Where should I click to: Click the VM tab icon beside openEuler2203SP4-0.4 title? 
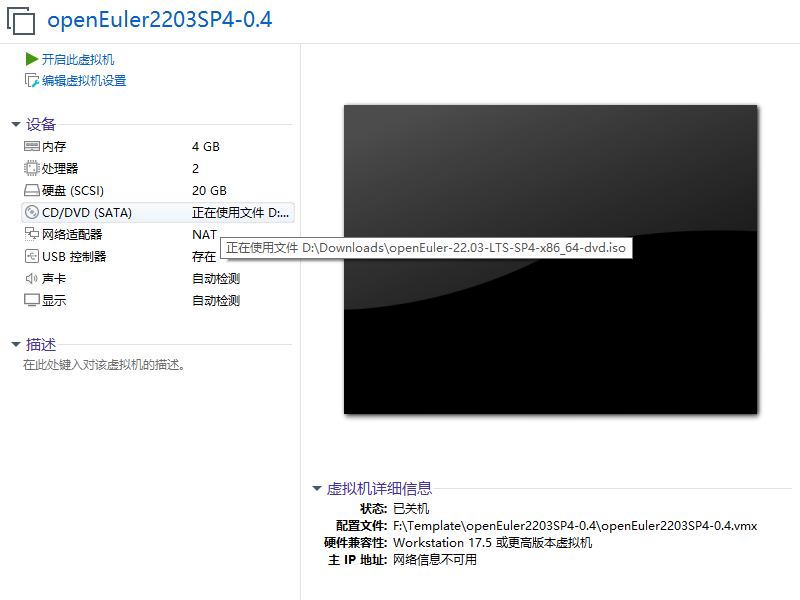(x=21, y=21)
